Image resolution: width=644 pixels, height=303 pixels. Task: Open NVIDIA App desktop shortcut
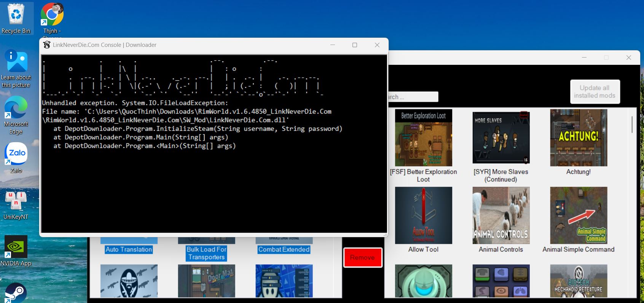click(x=16, y=247)
